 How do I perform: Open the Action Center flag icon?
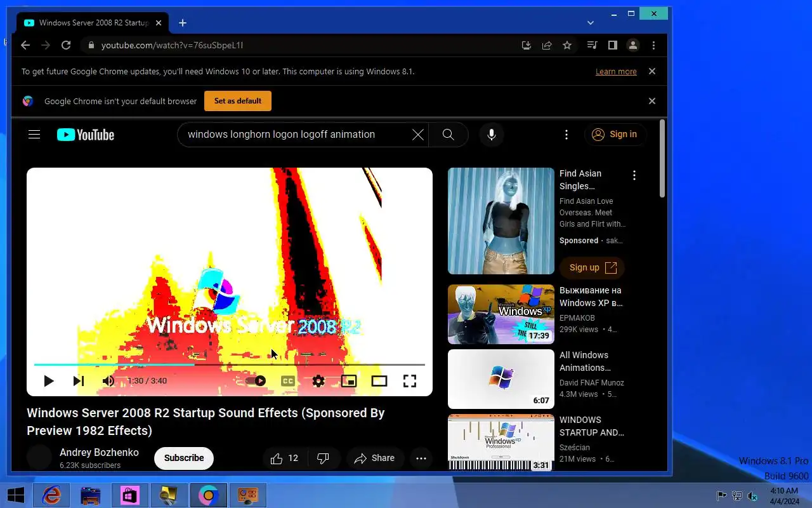tap(721, 495)
